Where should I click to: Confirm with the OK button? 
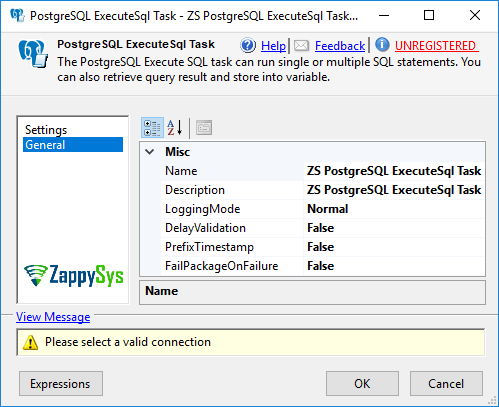point(362,384)
